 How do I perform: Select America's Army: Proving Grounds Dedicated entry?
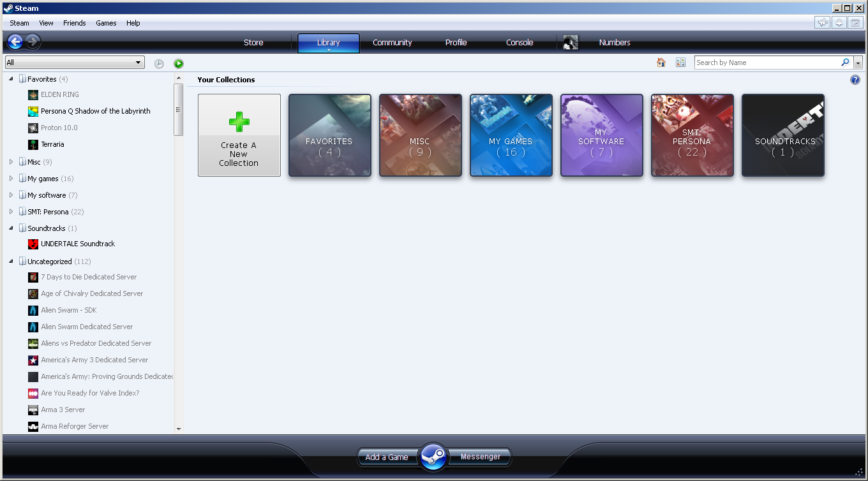[107, 376]
